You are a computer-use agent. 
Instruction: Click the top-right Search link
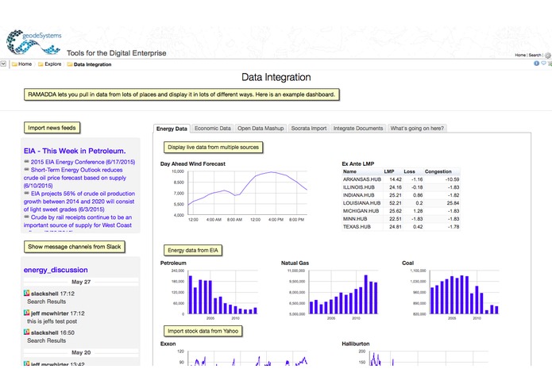pyautogui.click(x=535, y=56)
